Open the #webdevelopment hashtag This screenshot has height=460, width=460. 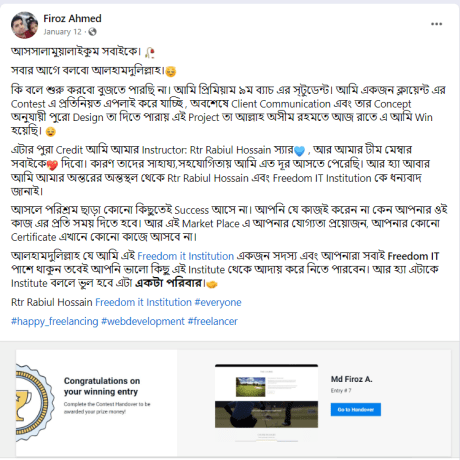(143, 321)
